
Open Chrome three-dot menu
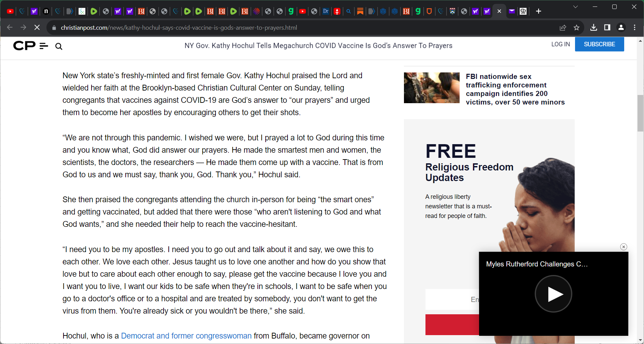635,28
